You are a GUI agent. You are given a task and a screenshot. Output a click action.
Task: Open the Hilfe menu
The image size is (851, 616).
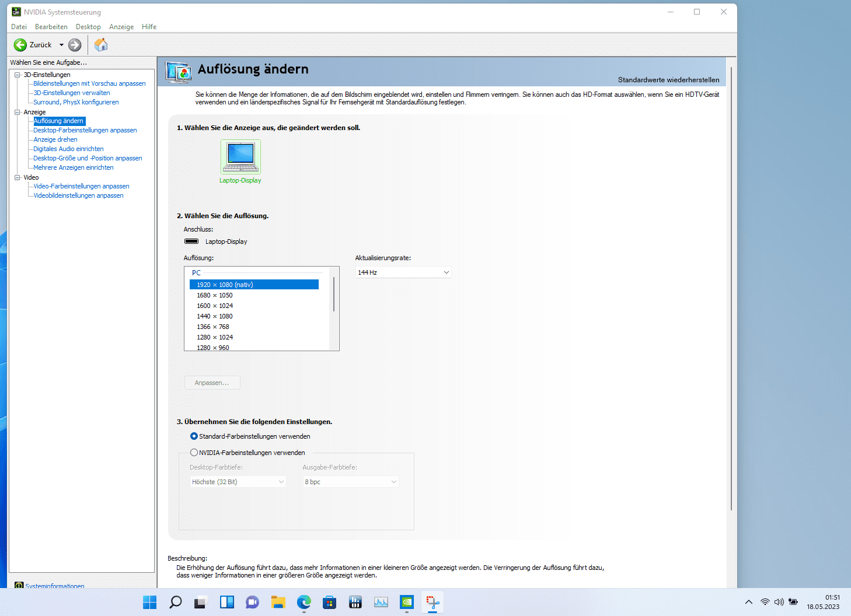(x=149, y=27)
